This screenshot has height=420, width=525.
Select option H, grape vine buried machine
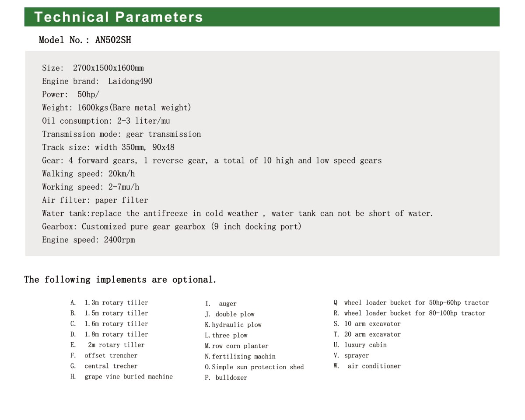coord(128,377)
